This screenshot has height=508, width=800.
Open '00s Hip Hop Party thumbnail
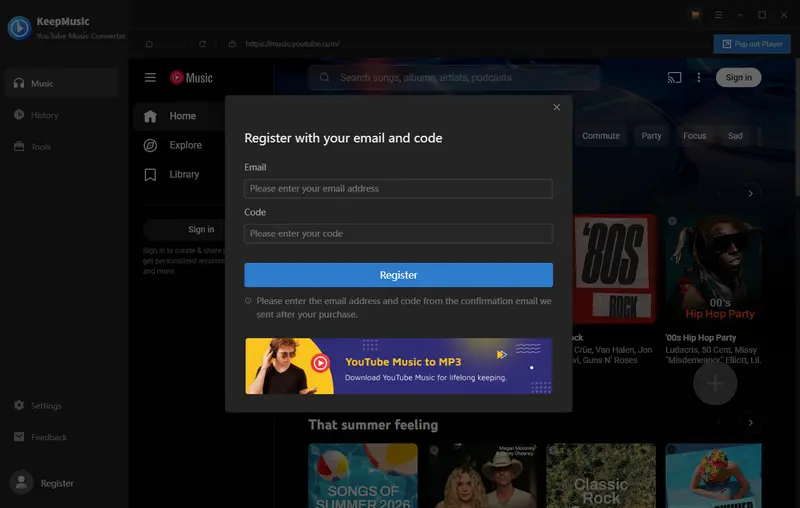click(713, 269)
